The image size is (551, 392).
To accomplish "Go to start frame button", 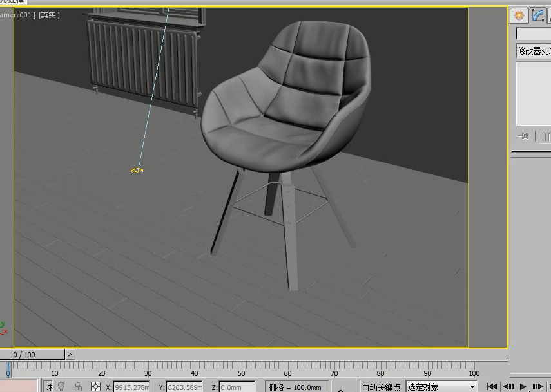I will pos(492,387).
